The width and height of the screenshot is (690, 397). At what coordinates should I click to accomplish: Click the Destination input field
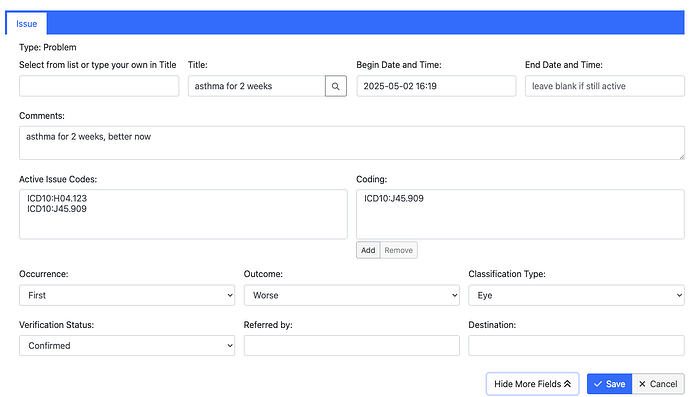(576, 346)
